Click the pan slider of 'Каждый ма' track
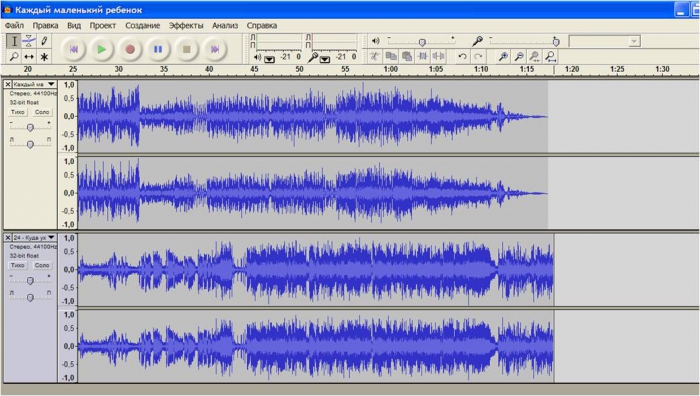This screenshot has height=396, width=700. click(x=30, y=144)
